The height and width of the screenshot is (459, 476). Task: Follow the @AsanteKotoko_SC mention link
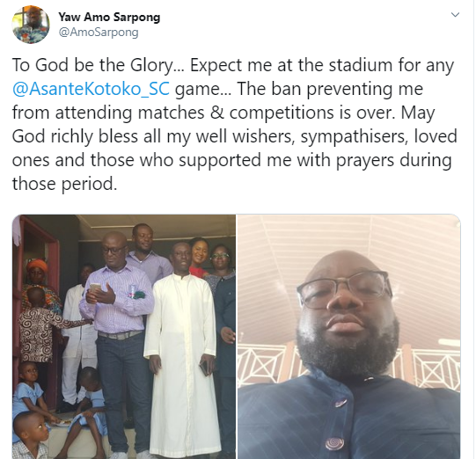(x=91, y=89)
